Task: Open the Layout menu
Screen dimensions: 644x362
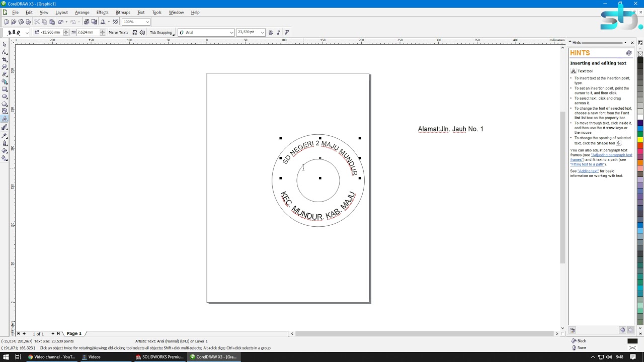Action: click(x=61, y=12)
